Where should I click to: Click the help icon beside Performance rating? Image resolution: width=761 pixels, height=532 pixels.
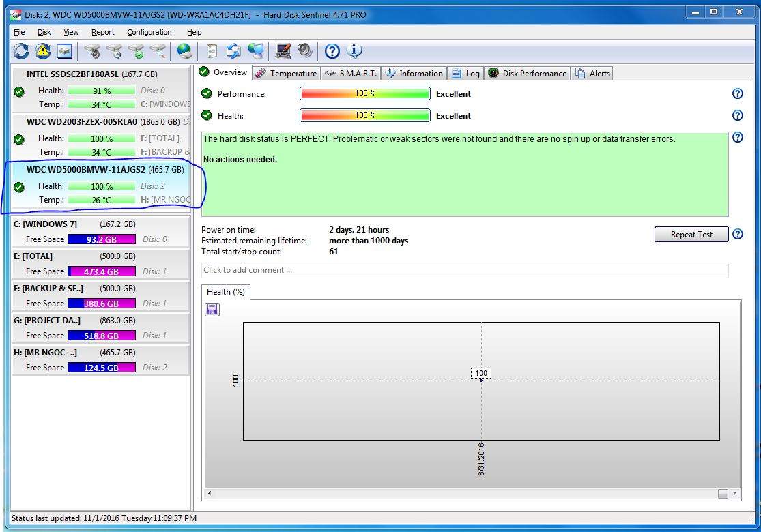pyautogui.click(x=737, y=93)
